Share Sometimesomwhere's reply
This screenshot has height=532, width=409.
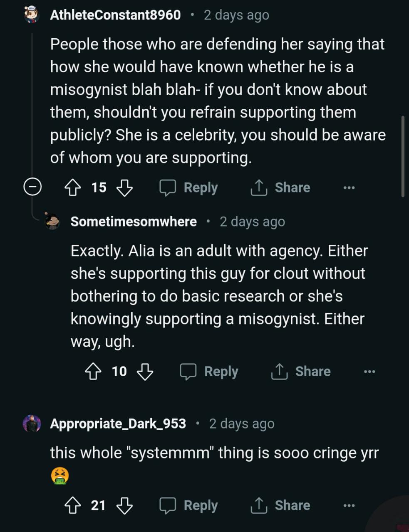tap(301, 372)
